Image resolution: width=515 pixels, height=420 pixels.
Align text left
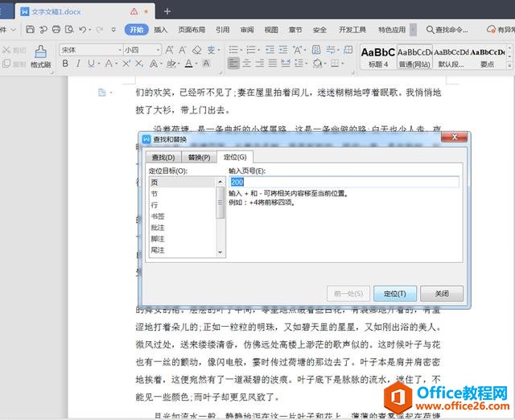[x=233, y=63]
